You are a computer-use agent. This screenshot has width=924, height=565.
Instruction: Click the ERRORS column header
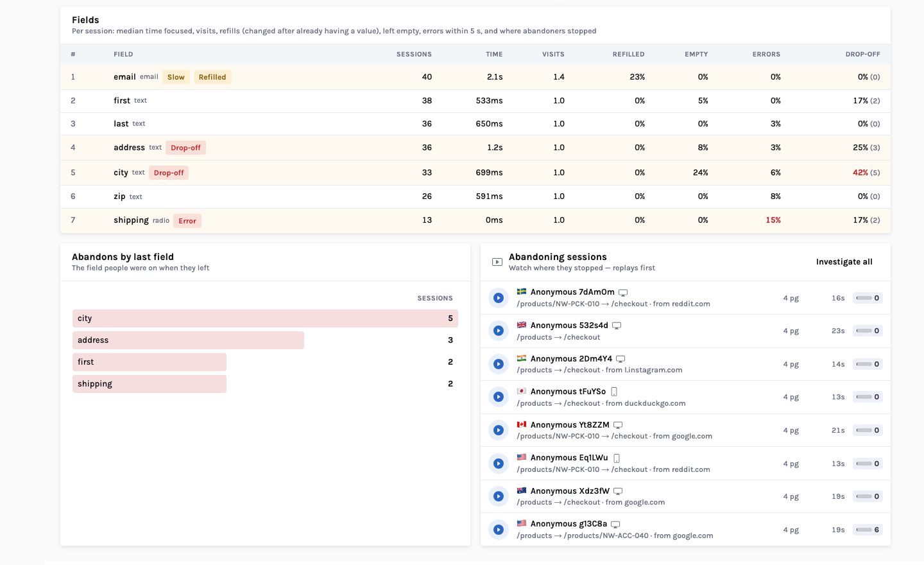coord(766,55)
